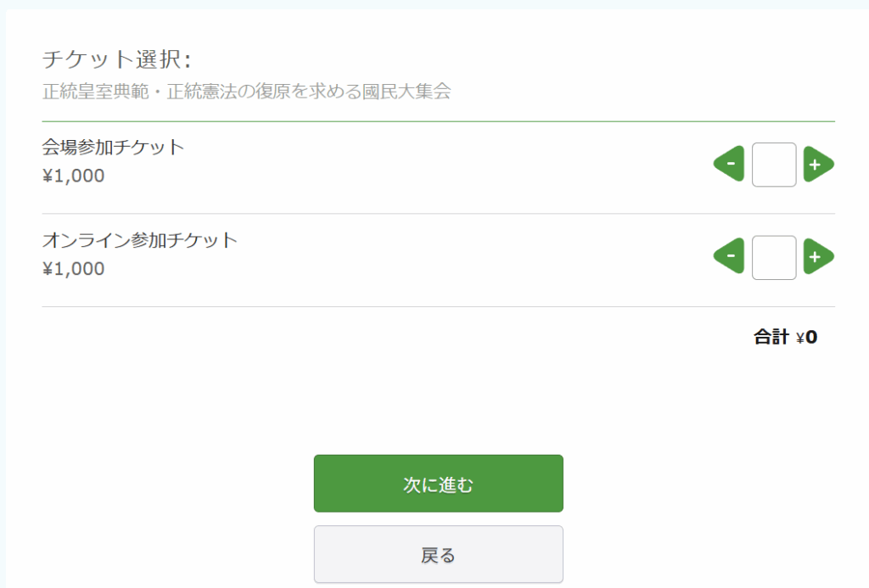Decrease オンライン参加チケット quantity with minus arrow
Screen dimensions: 869x588
pyautogui.click(x=730, y=256)
